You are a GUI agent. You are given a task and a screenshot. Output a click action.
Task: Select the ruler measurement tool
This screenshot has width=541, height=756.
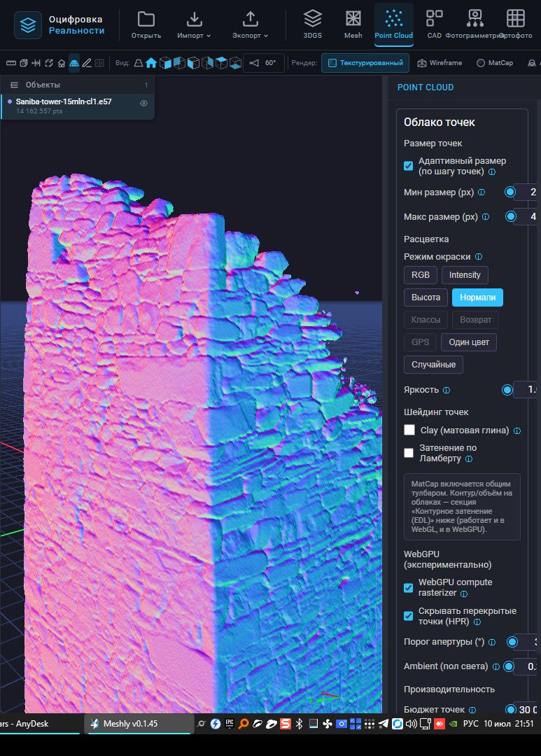tap(10, 63)
